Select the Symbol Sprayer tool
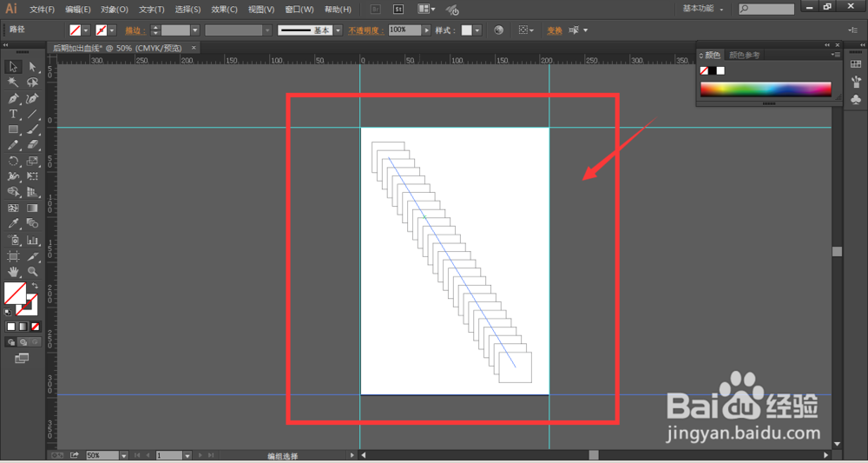 [13, 241]
